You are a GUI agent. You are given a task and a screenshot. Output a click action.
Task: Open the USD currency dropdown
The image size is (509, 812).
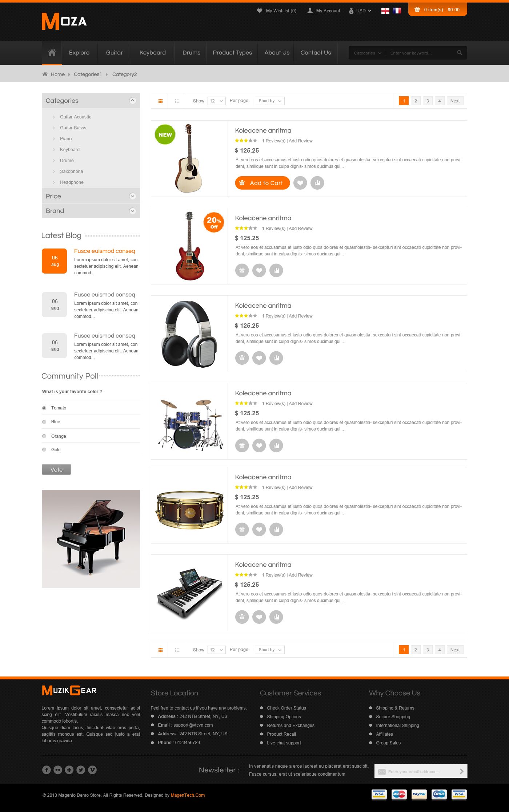point(360,11)
